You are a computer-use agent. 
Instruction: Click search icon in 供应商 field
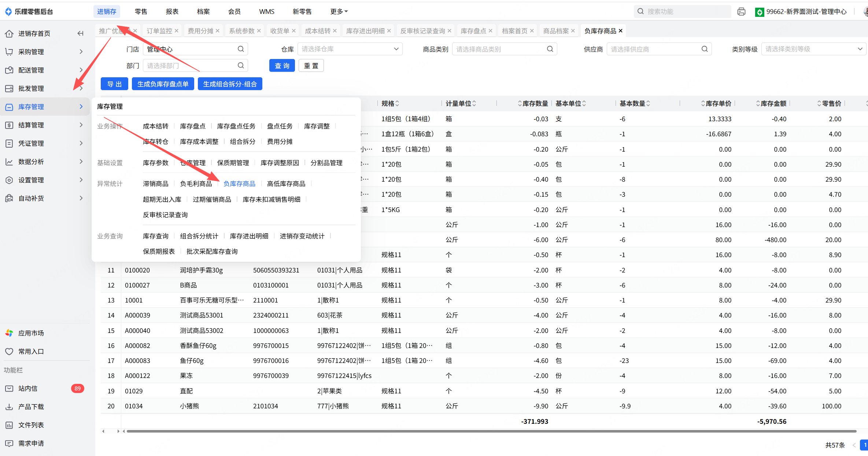pos(705,49)
